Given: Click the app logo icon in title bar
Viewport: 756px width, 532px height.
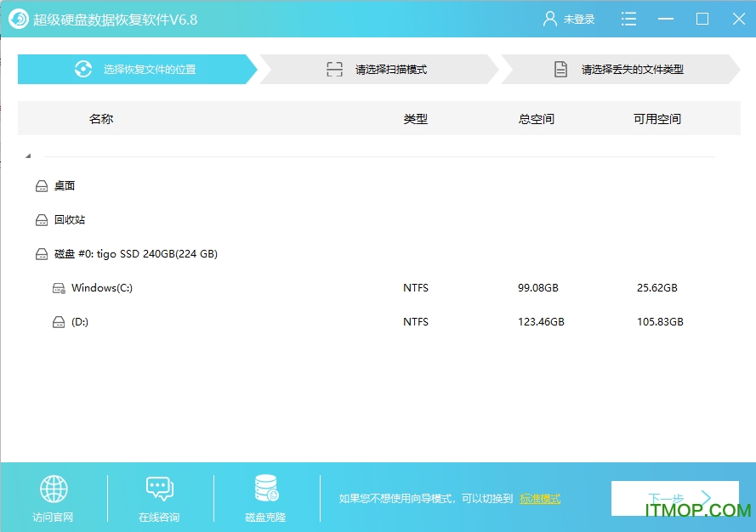Looking at the screenshot, I should click(19, 19).
